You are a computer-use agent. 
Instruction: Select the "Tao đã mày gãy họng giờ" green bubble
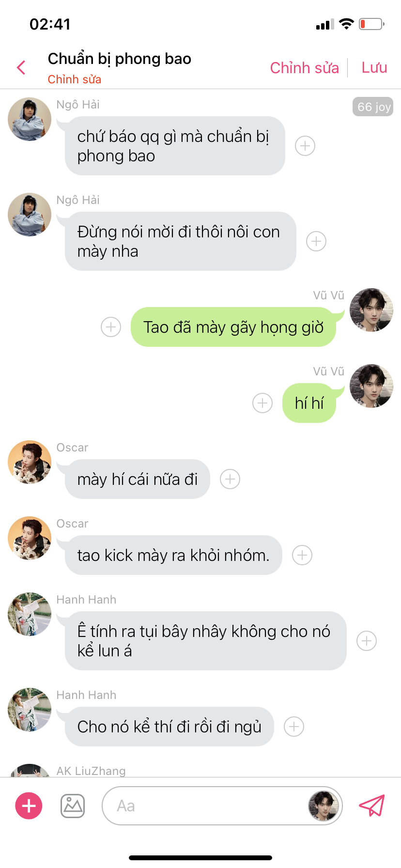[x=233, y=327]
